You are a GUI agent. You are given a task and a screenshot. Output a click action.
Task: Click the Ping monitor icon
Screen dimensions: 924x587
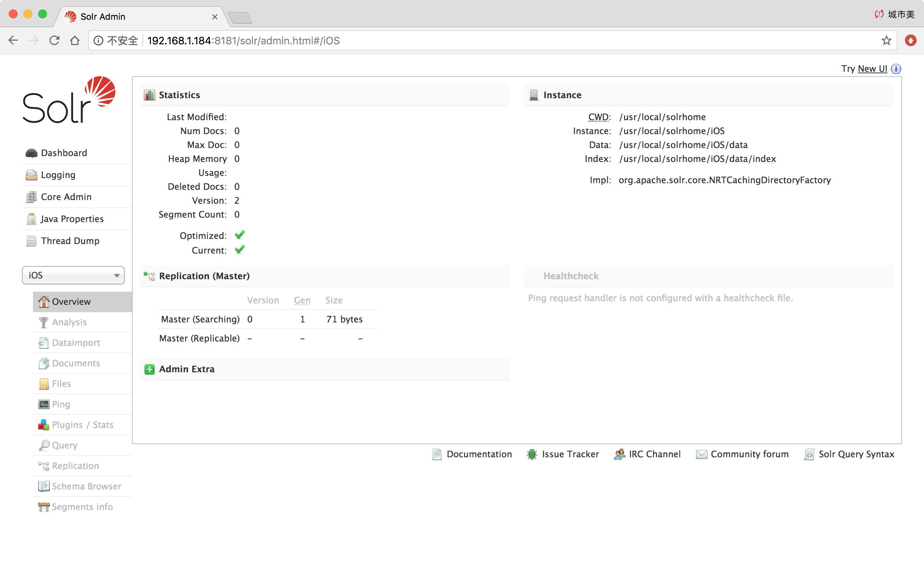(44, 404)
